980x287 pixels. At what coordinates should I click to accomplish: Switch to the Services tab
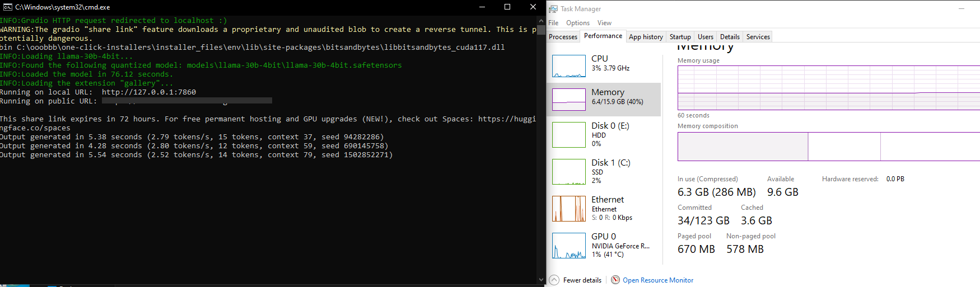coord(758,37)
